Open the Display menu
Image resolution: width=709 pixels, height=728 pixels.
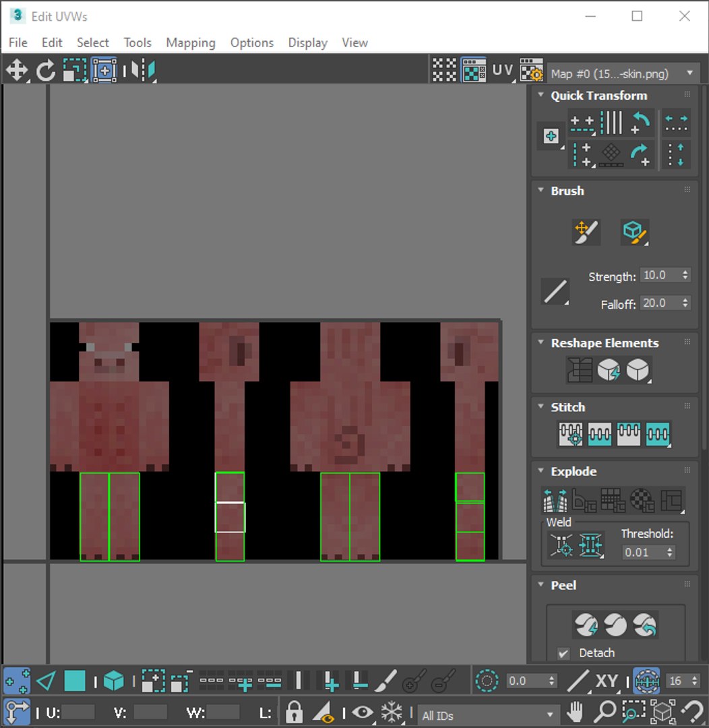308,42
